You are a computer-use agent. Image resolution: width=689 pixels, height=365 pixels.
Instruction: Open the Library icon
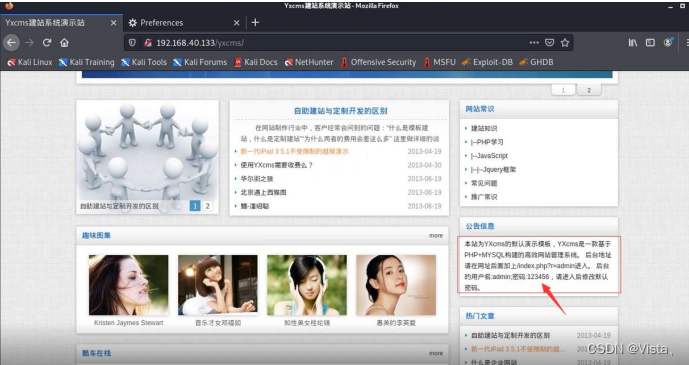(633, 43)
